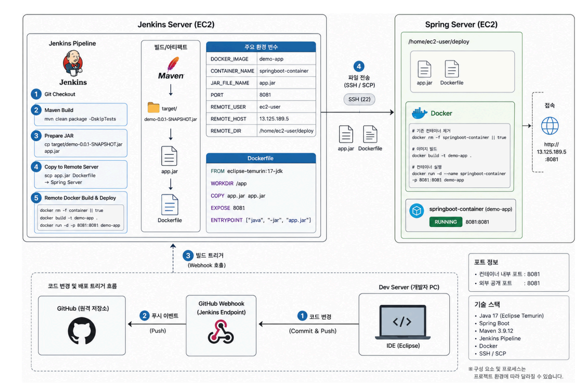Click blue Dockerfile icon in 빌드/아티팩트 column

170,205
